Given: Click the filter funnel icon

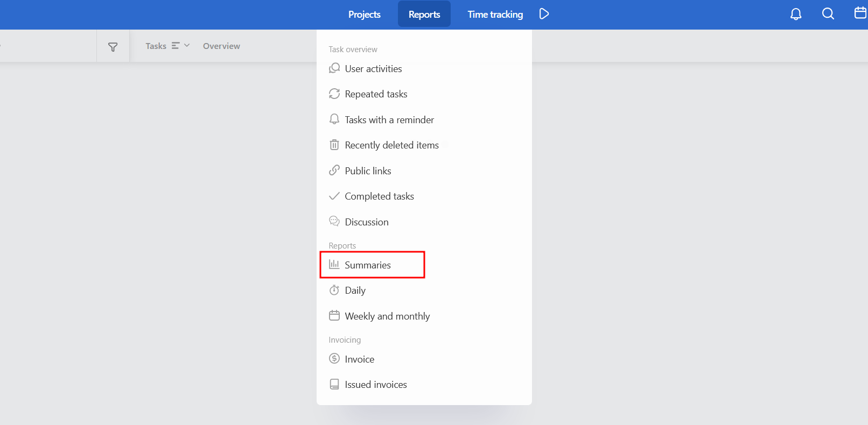Looking at the screenshot, I should [x=113, y=47].
